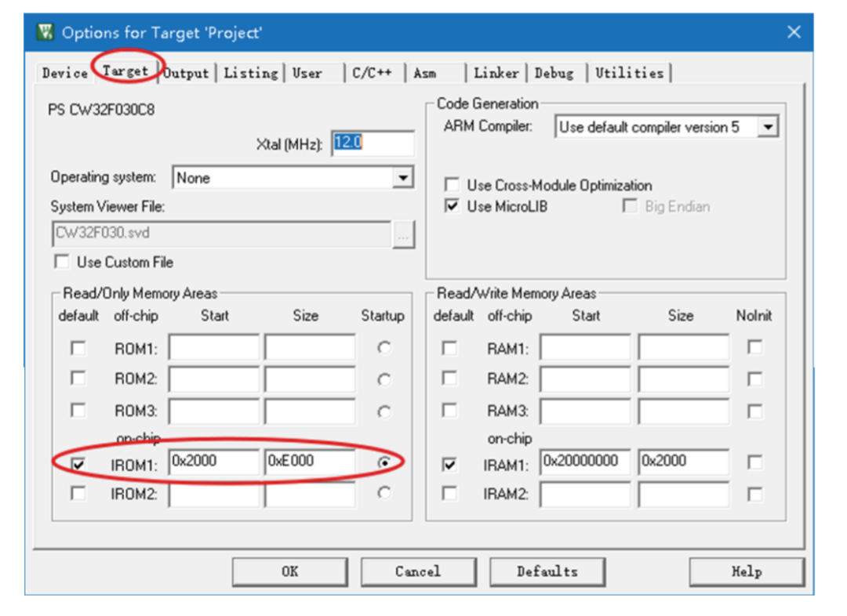Check the IROM2 default checkbox

pyautogui.click(x=78, y=494)
